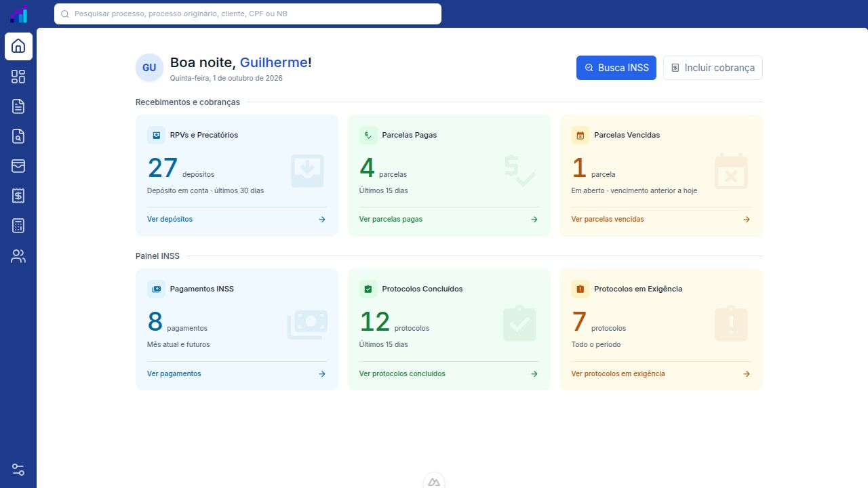Click the date 'Quinta-feira, 1 de outubro de 2026'
The image size is (868, 488).
(x=226, y=78)
